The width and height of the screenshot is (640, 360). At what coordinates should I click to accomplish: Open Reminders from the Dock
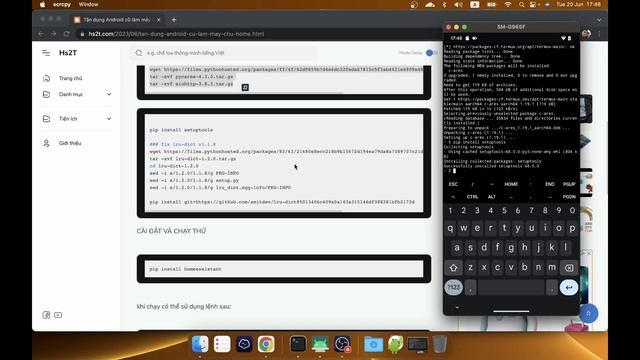pos(222,344)
